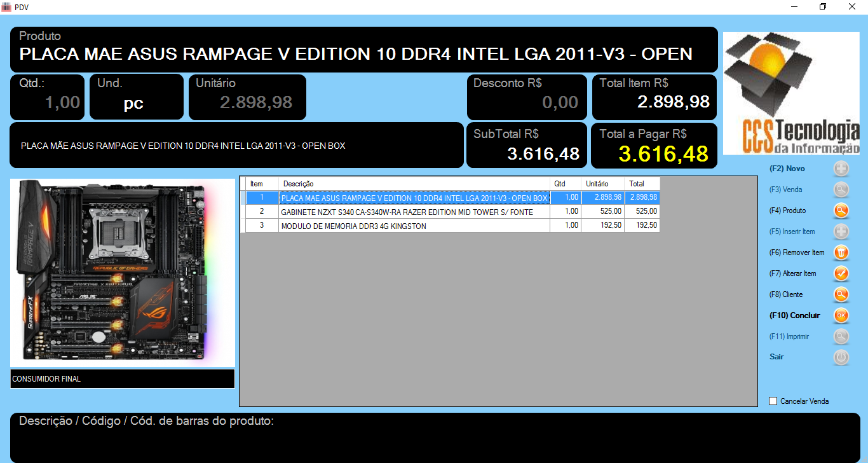Restore down the PDV window

823,6
